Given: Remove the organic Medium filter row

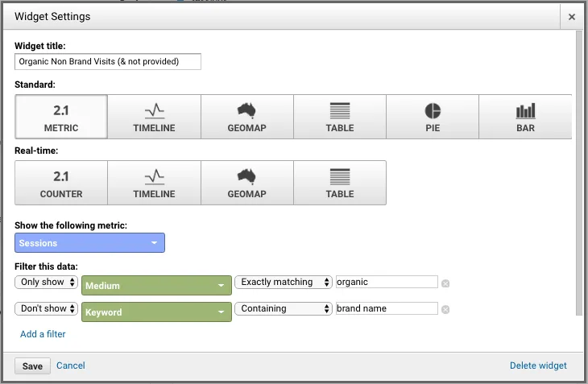Looking at the screenshot, I should pyautogui.click(x=445, y=283).
